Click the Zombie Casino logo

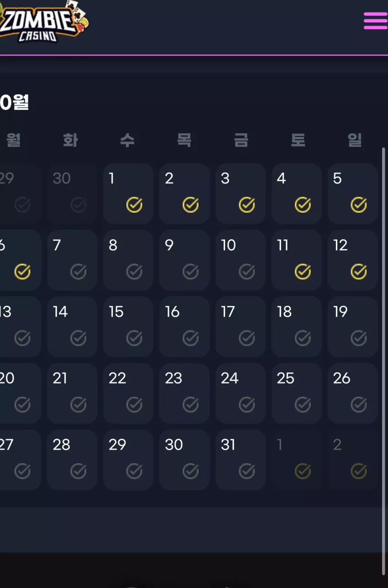pyautogui.click(x=43, y=21)
